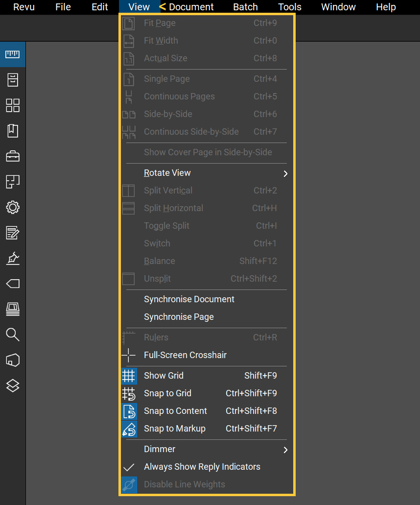
Task: Disable Snap to Content
Action: coord(175,410)
